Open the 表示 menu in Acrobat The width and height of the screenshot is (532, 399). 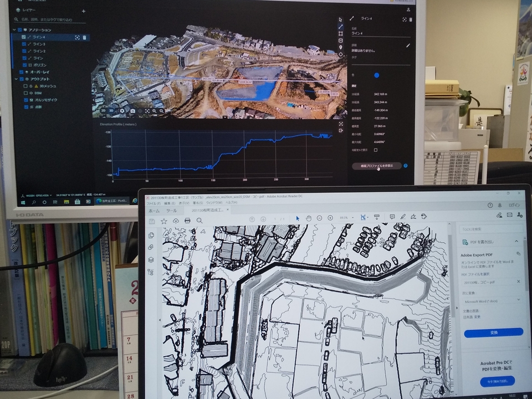click(x=184, y=203)
